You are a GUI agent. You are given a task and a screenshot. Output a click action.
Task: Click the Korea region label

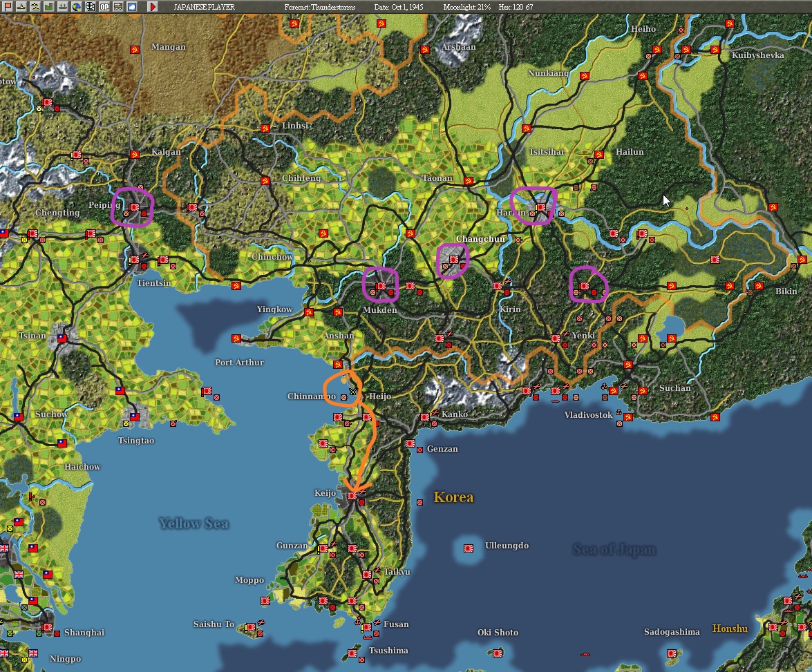[x=453, y=497]
